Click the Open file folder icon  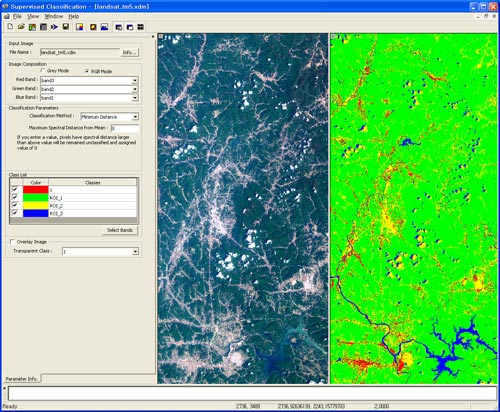click(21, 27)
